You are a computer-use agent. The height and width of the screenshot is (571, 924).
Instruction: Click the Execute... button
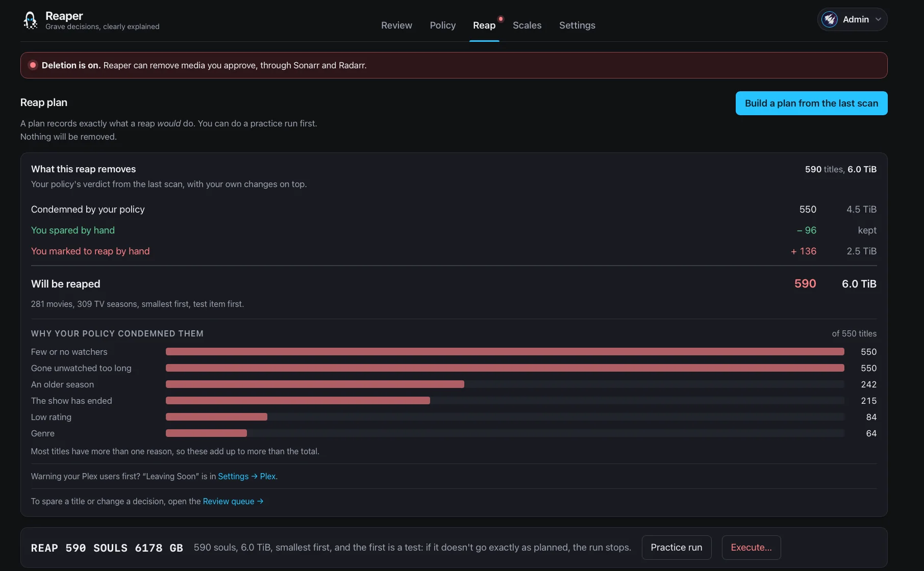(751, 548)
